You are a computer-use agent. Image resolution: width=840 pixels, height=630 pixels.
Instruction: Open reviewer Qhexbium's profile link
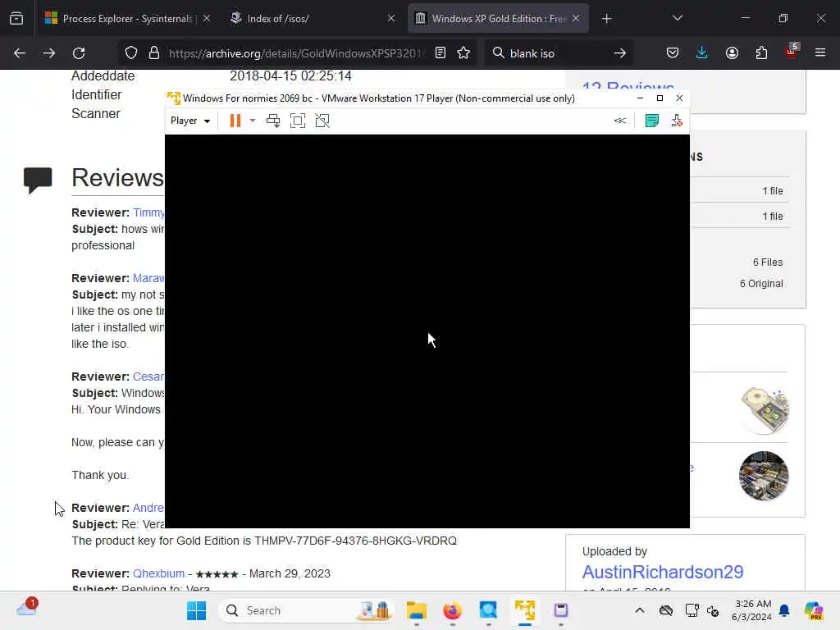[x=158, y=573]
